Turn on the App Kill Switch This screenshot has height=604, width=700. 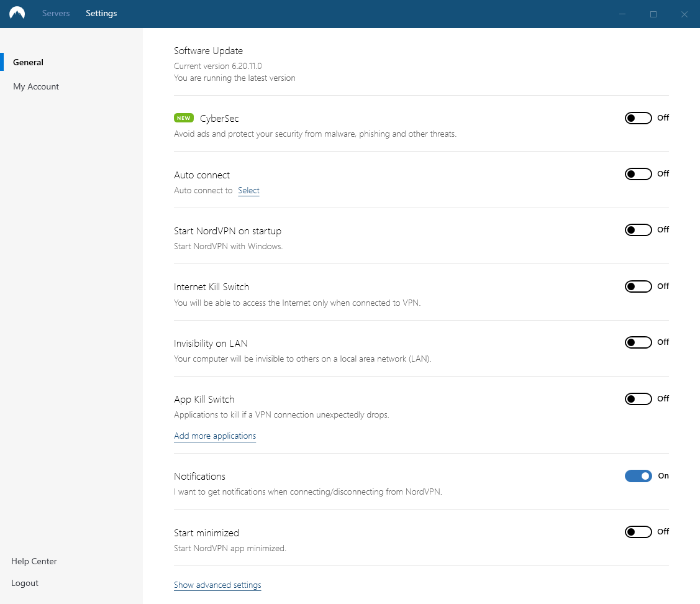[x=638, y=398]
